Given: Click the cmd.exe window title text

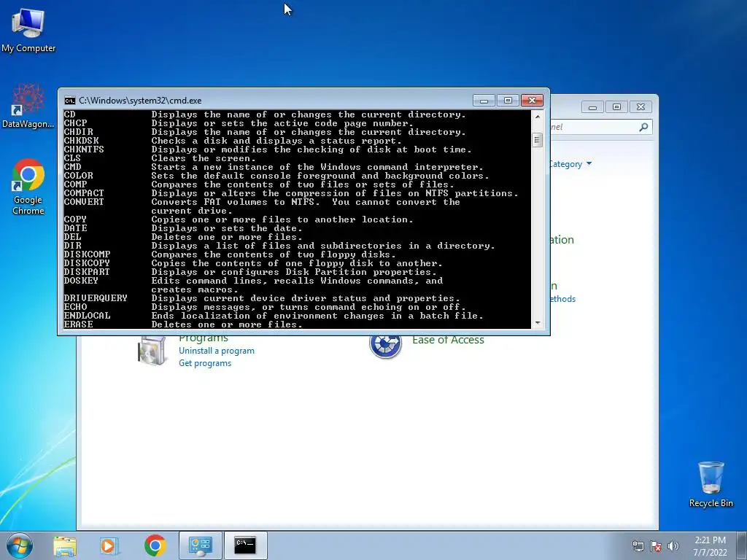Looking at the screenshot, I should point(140,101).
